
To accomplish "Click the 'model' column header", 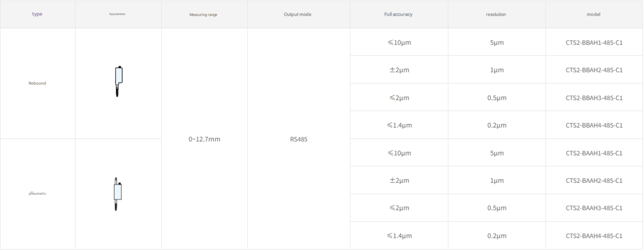I will (x=593, y=14).
